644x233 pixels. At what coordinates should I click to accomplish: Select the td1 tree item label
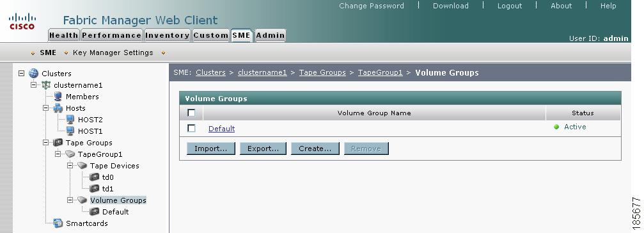(x=107, y=189)
